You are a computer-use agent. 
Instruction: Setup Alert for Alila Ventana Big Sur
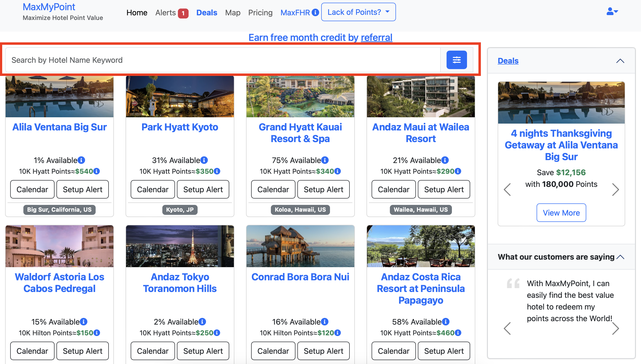coord(82,189)
